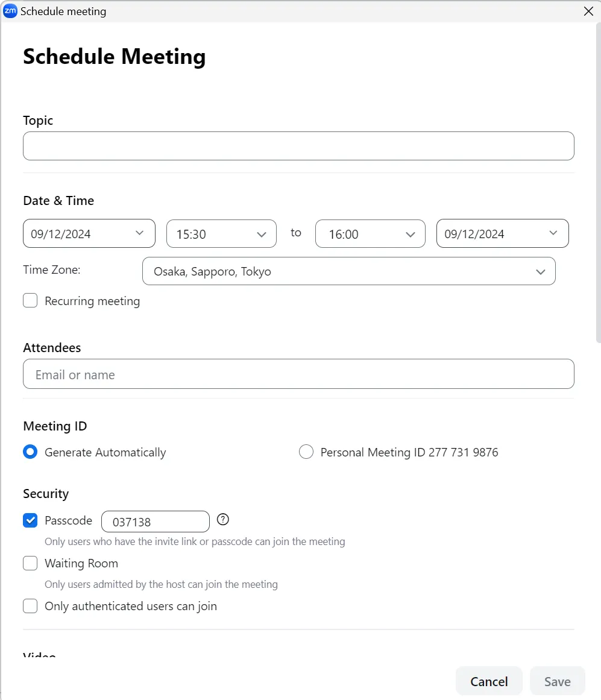
Task: Enable the Waiting Room option
Action: [30, 564]
